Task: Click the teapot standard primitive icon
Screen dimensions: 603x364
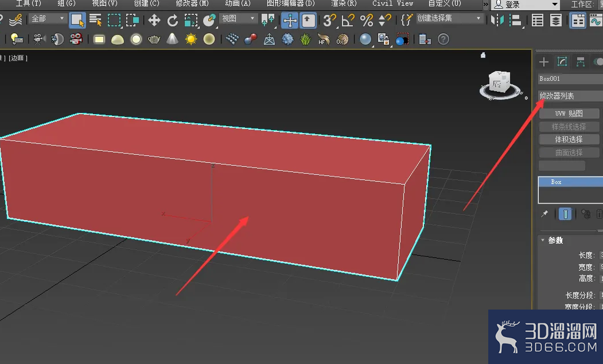Action: coord(154,39)
